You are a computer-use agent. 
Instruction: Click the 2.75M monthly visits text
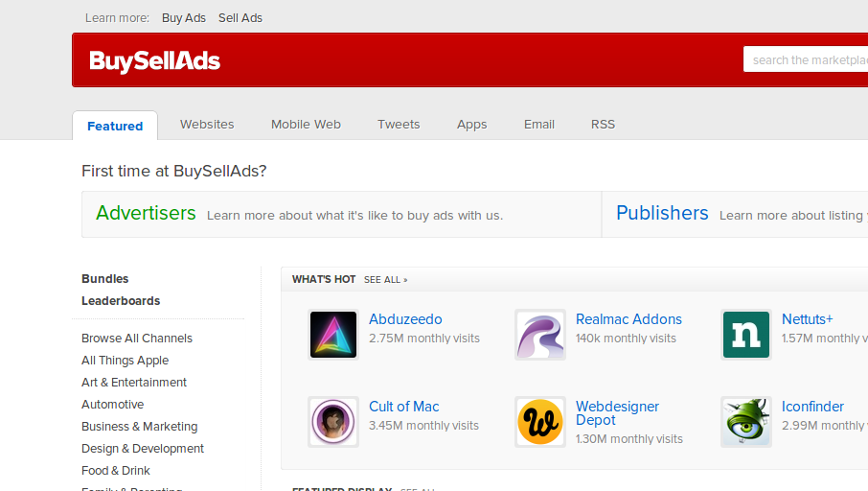424,339
